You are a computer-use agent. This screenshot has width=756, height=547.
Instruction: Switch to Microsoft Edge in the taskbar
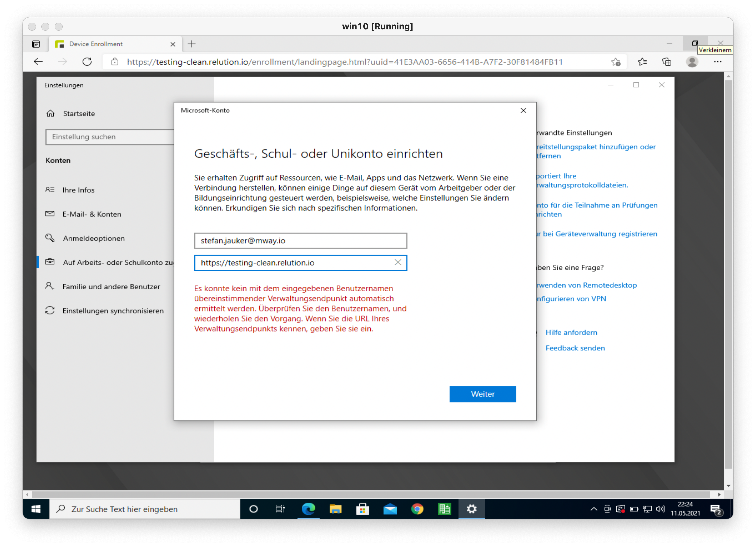pyautogui.click(x=308, y=509)
